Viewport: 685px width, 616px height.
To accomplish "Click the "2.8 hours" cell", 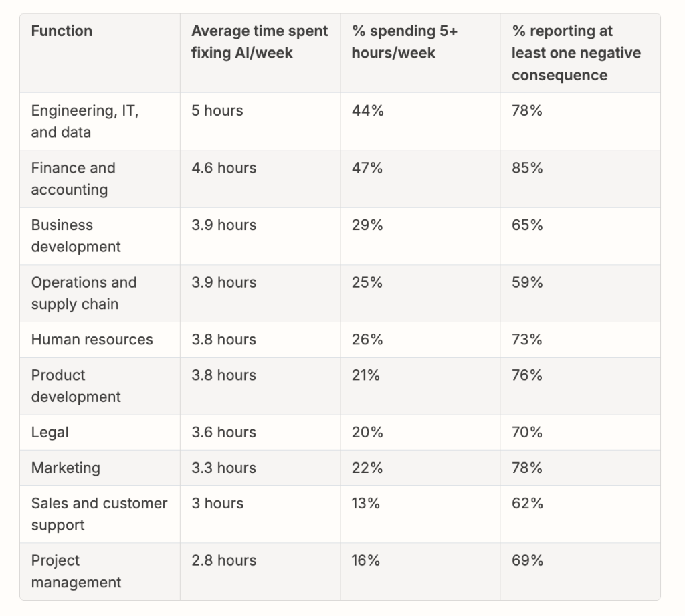I will pos(223,560).
